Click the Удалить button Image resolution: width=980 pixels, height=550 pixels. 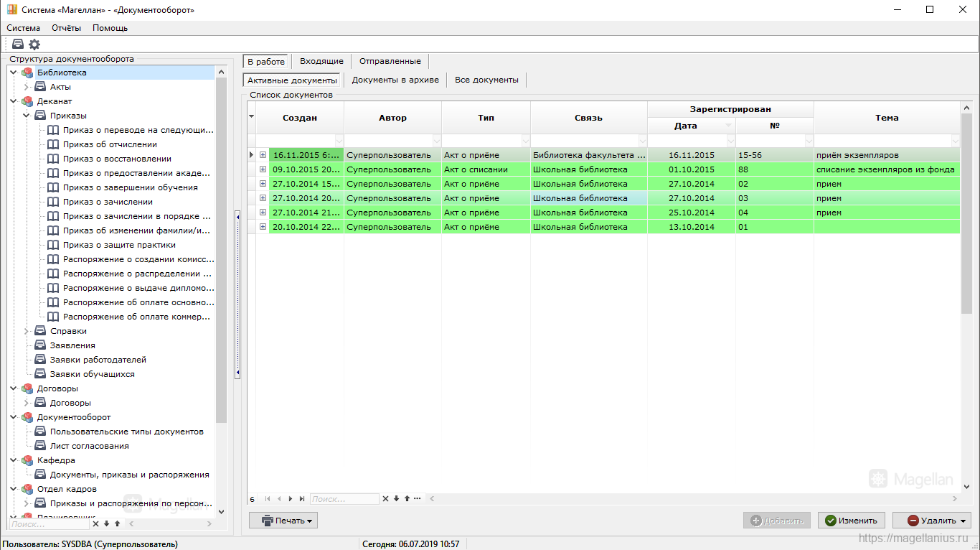pos(932,521)
